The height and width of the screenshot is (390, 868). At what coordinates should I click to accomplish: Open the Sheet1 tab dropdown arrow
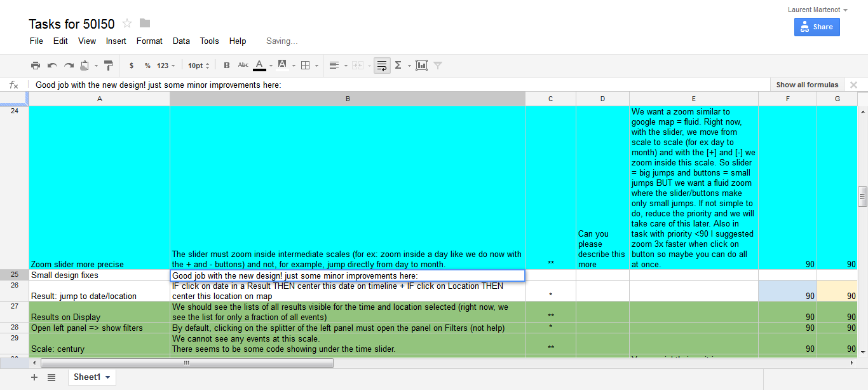click(x=107, y=377)
